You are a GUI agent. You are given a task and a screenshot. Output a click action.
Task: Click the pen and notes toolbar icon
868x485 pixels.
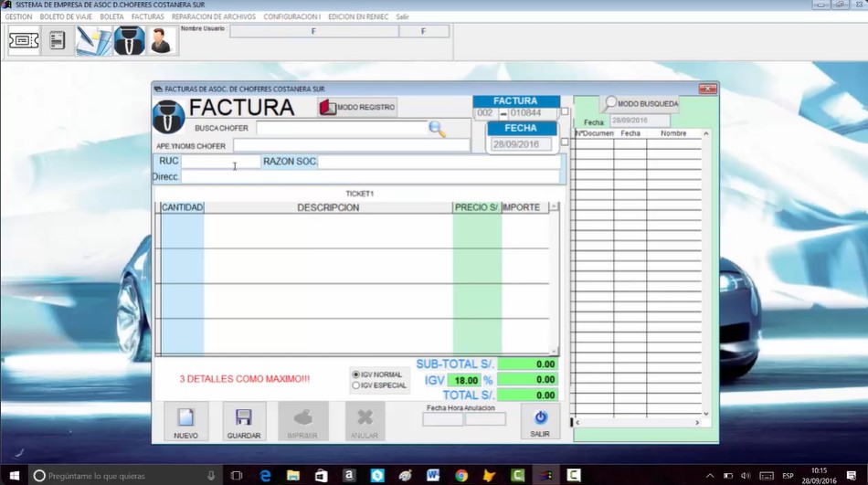(x=93, y=40)
